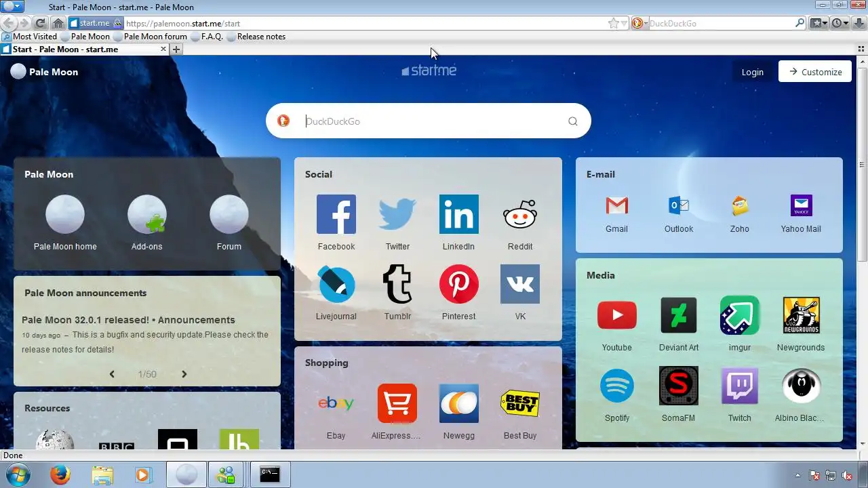Launch Firefox from the taskbar
Screen dimensions: 868x488
coord(60,475)
